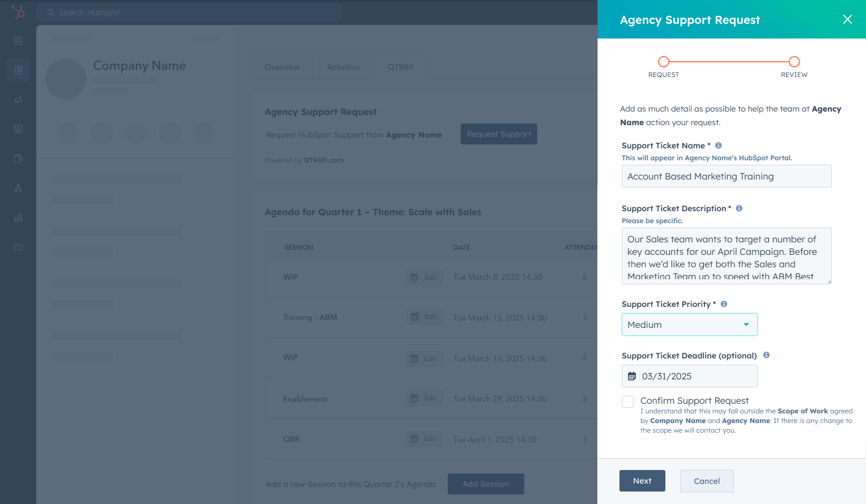Switch to the Activities tab
This screenshot has height=504, width=866.
click(343, 67)
